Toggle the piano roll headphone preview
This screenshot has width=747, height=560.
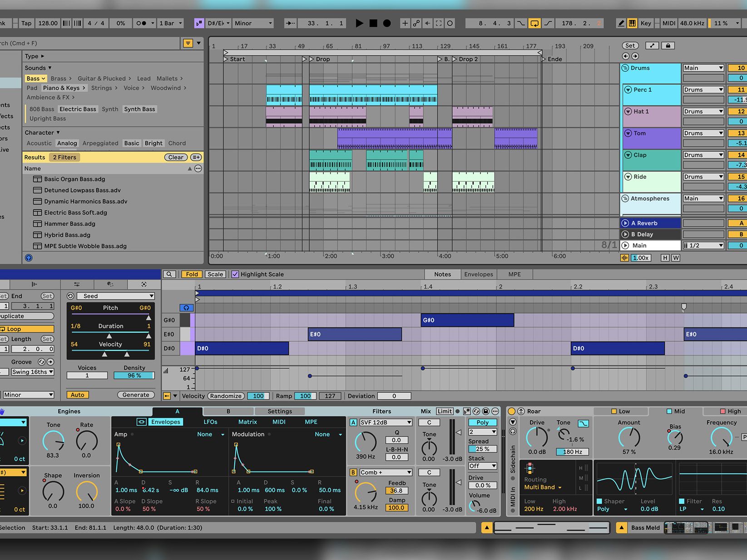186,308
